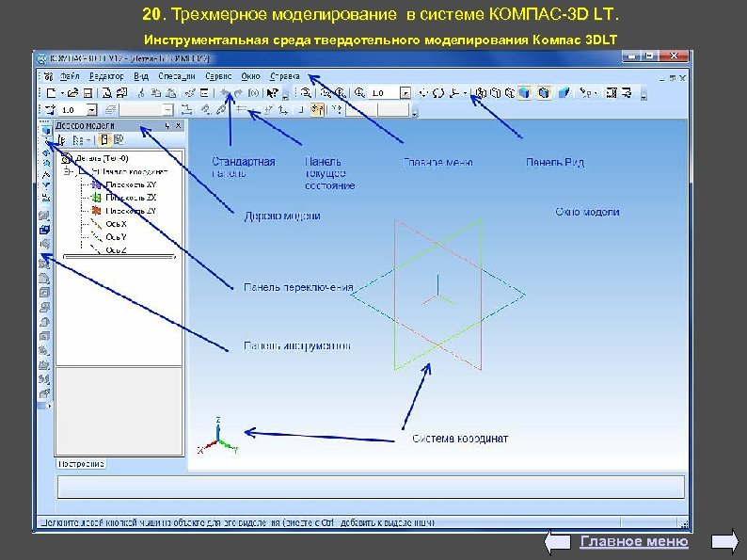Toggle Shaded with edges display mode

(x=544, y=93)
